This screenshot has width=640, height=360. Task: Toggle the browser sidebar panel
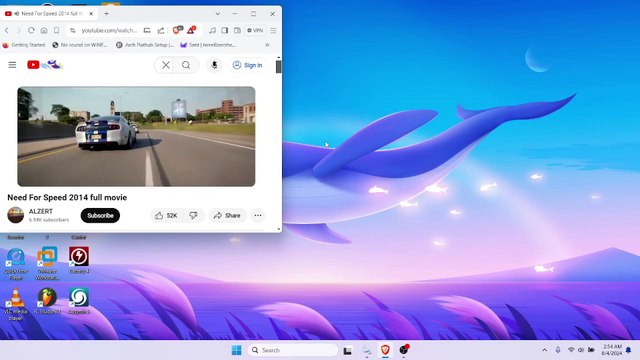(224, 30)
